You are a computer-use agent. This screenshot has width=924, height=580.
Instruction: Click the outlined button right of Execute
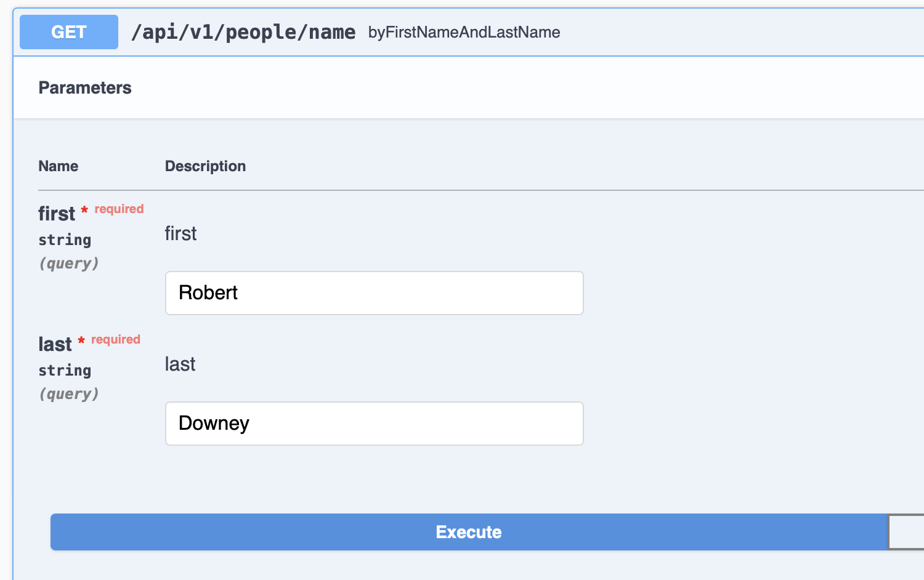click(x=906, y=532)
